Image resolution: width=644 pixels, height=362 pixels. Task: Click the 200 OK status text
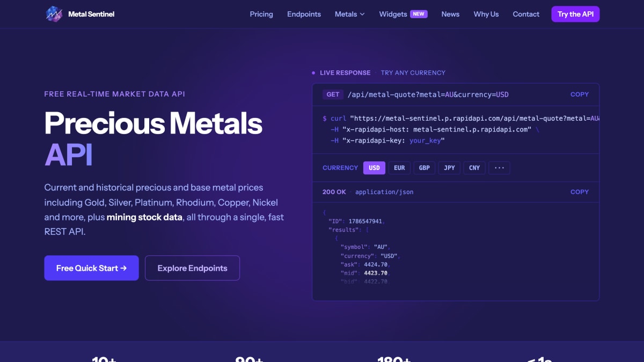[x=334, y=191]
